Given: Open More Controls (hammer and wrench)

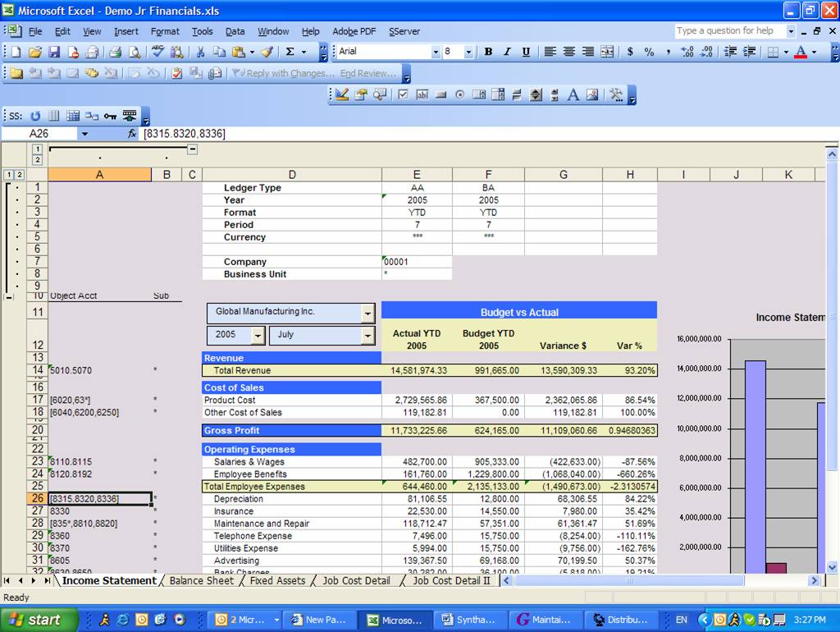Looking at the screenshot, I should pyautogui.click(x=616, y=95).
